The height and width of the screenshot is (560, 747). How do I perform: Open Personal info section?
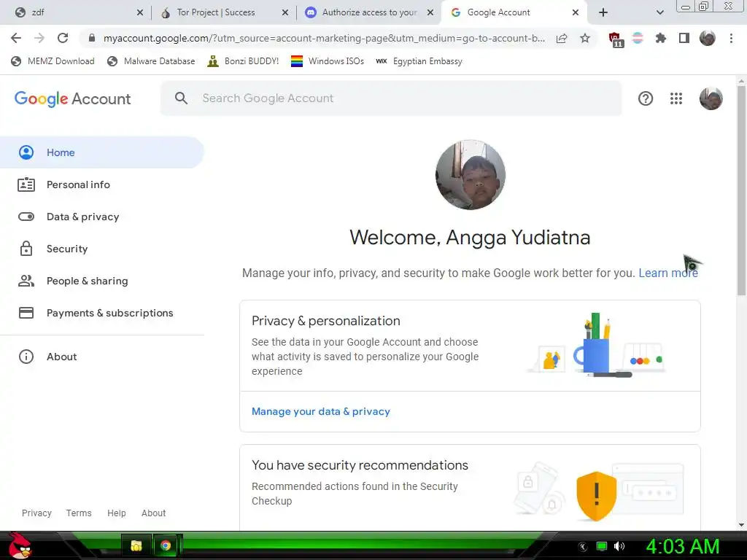[x=102, y=184]
